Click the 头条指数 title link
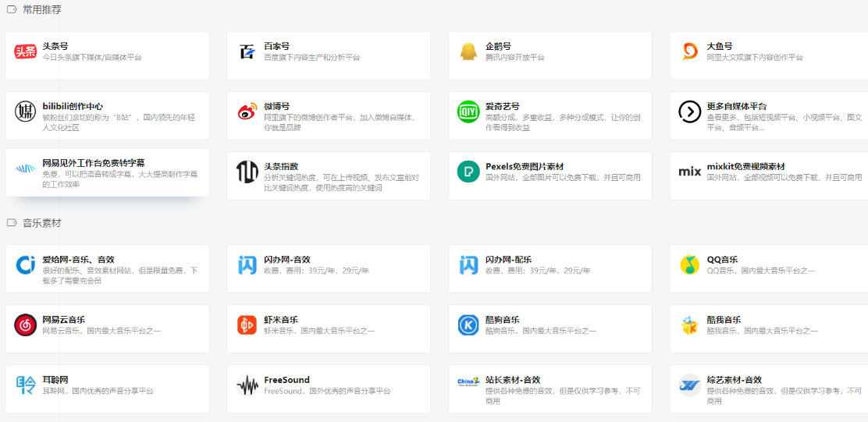The width and height of the screenshot is (868, 422). click(x=281, y=166)
